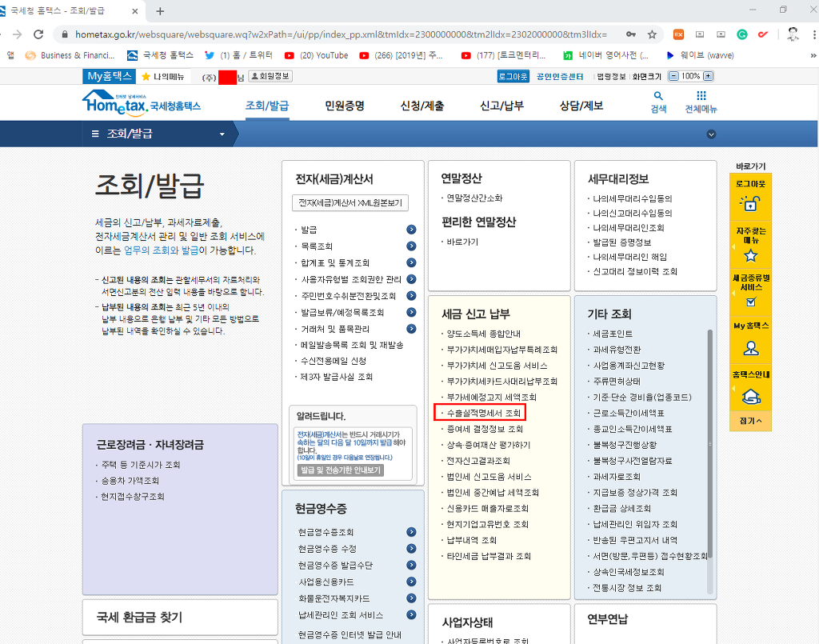819x644 pixels.
Task: Open the 전체메뉴 grid icon
Action: point(701,97)
